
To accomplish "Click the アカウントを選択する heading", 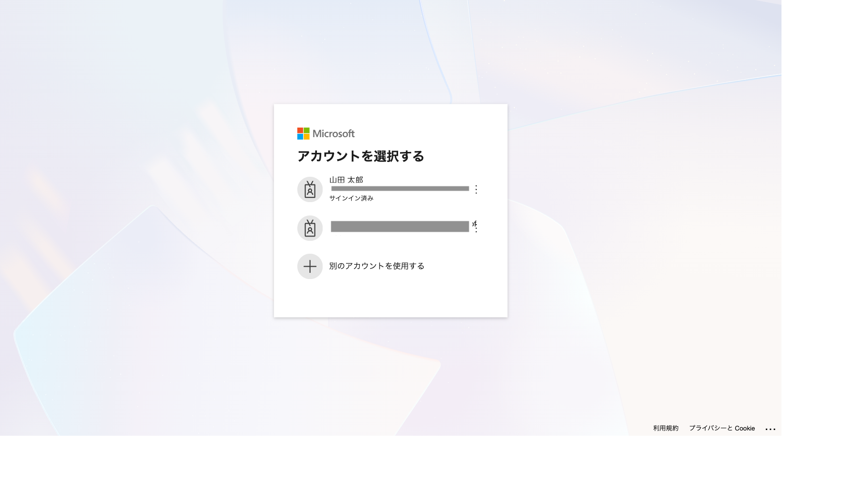I will [361, 156].
